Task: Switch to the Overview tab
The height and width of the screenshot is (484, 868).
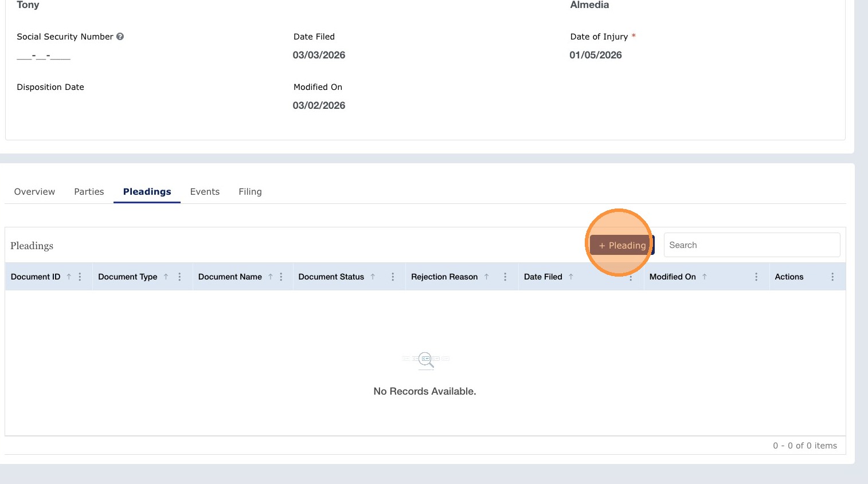Action: [34, 192]
